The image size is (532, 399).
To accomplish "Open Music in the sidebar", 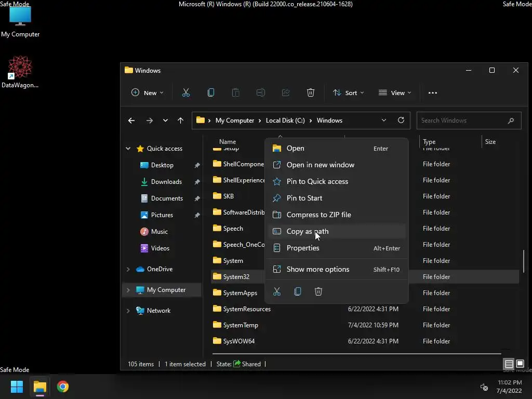I will [159, 232].
